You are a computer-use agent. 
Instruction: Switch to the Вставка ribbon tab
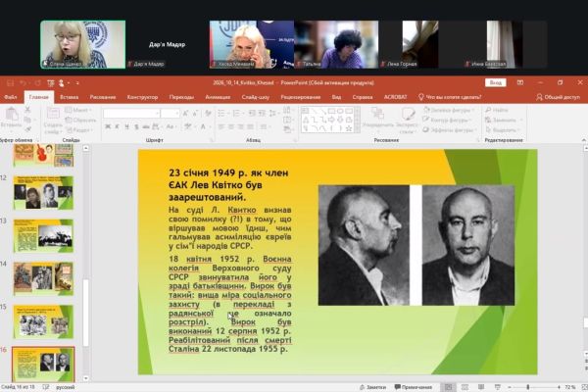[69, 97]
